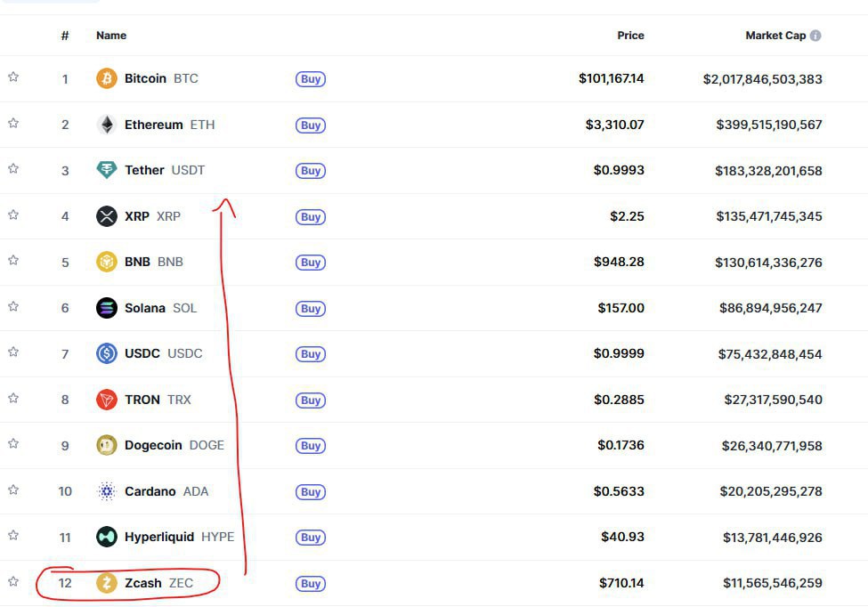
Task: Click the Zcash logo icon
Action: [x=107, y=583]
